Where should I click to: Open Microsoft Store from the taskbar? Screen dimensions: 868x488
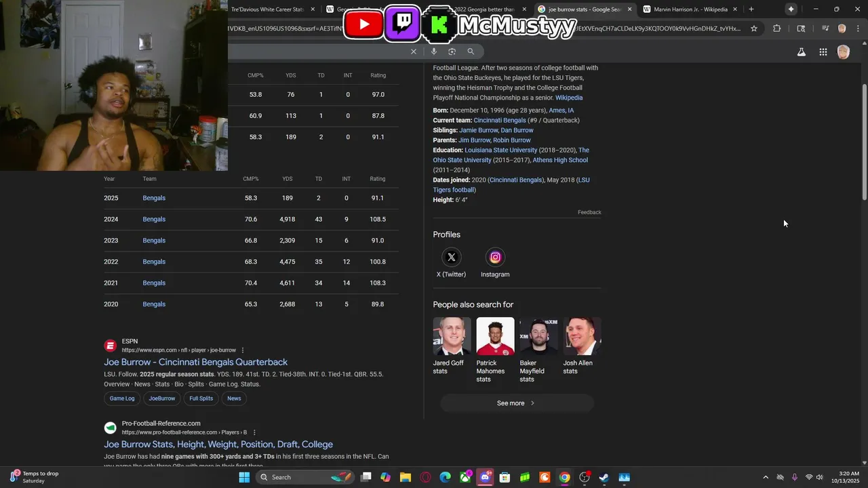tap(505, 477)
